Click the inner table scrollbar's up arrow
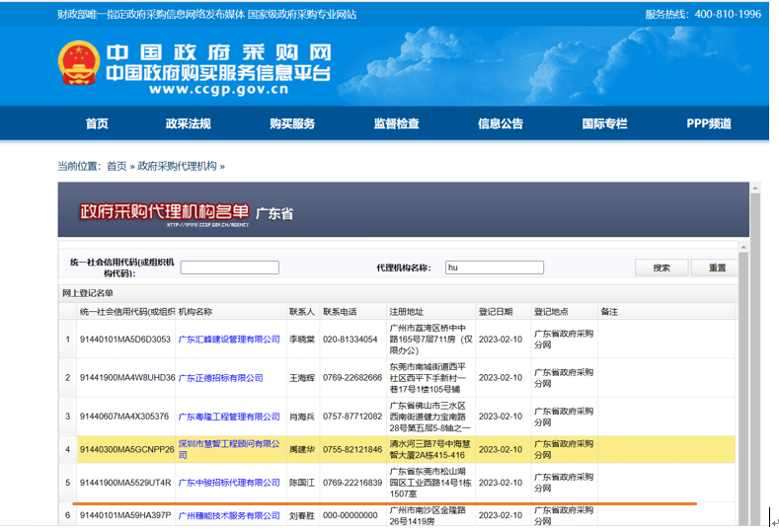Viewport: 779px width, 532px height. click(x=743, y=247)
